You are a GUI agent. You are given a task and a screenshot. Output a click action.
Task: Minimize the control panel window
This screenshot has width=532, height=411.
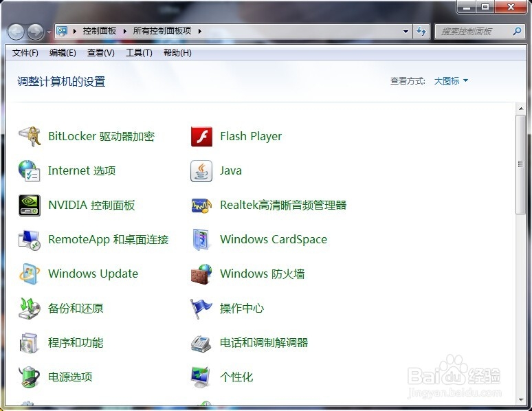click(x=467, y=7)
